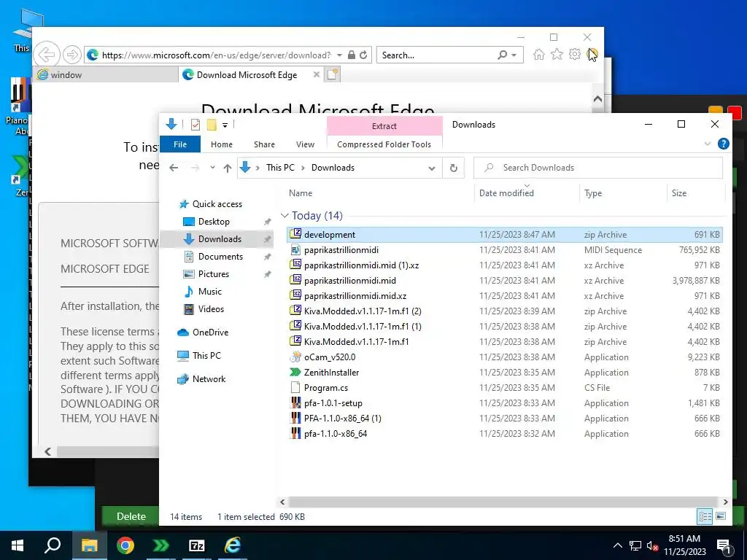Image resolution: width=747 pixels, height=560 pixels.
Task: Expand the address bar history dropdown
Action: coord(432,168)
